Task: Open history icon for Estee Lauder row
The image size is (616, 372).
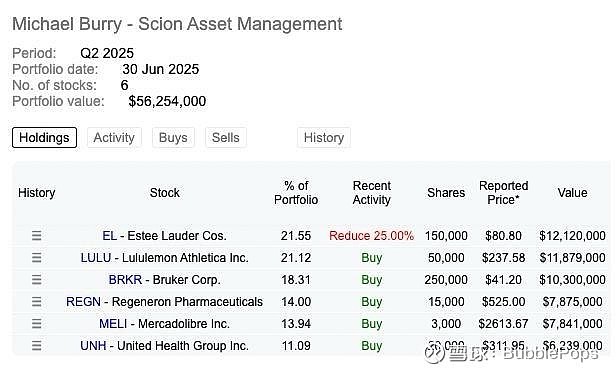Action: coord(37,236)
